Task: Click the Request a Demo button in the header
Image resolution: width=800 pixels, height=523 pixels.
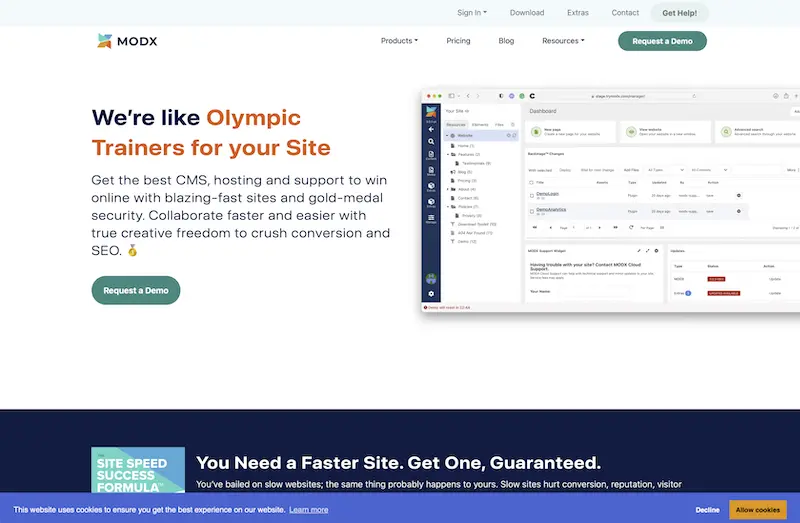Action: coord(662,41)
